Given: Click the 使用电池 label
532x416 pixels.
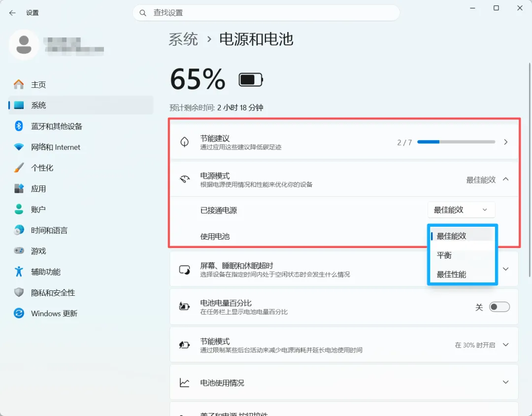Looking at the screenshot, I should point(215,237).
